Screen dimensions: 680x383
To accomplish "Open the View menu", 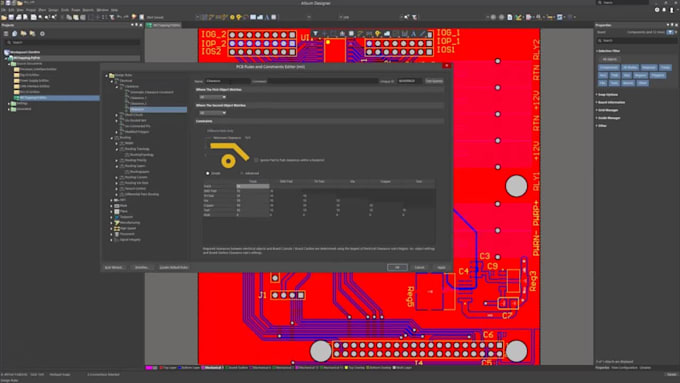I will [x=20, y=10].
